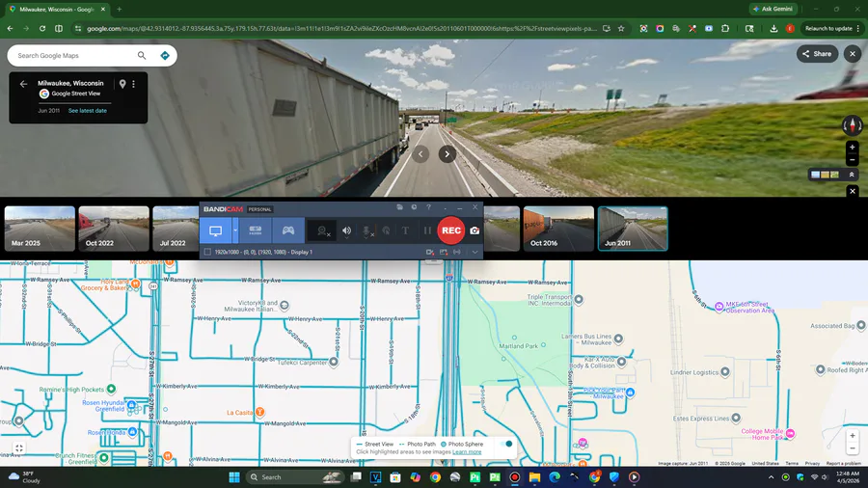
Task: Click the directions icon in Maps search box
Action: (165, 55)
